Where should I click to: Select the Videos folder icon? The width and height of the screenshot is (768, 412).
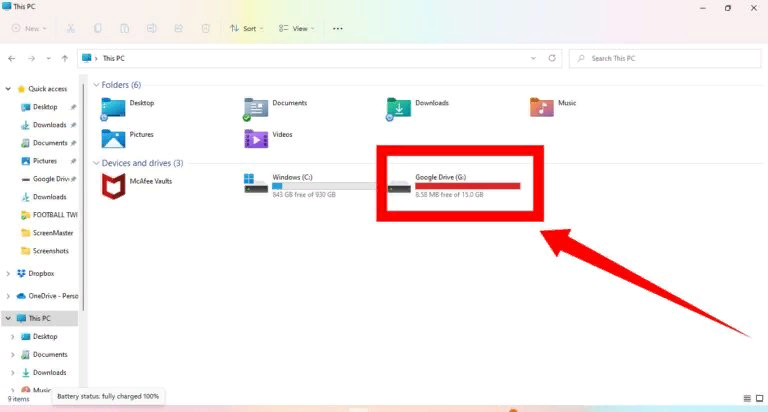256,139
